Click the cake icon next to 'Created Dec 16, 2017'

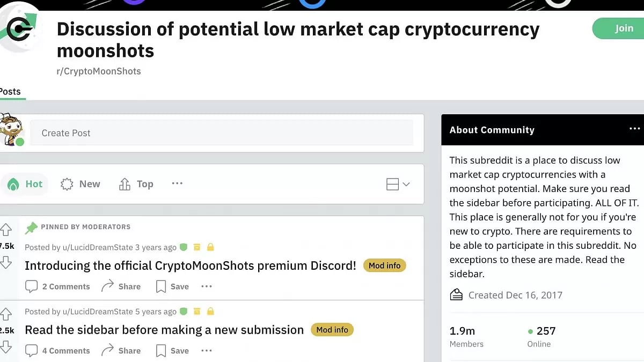456,294
